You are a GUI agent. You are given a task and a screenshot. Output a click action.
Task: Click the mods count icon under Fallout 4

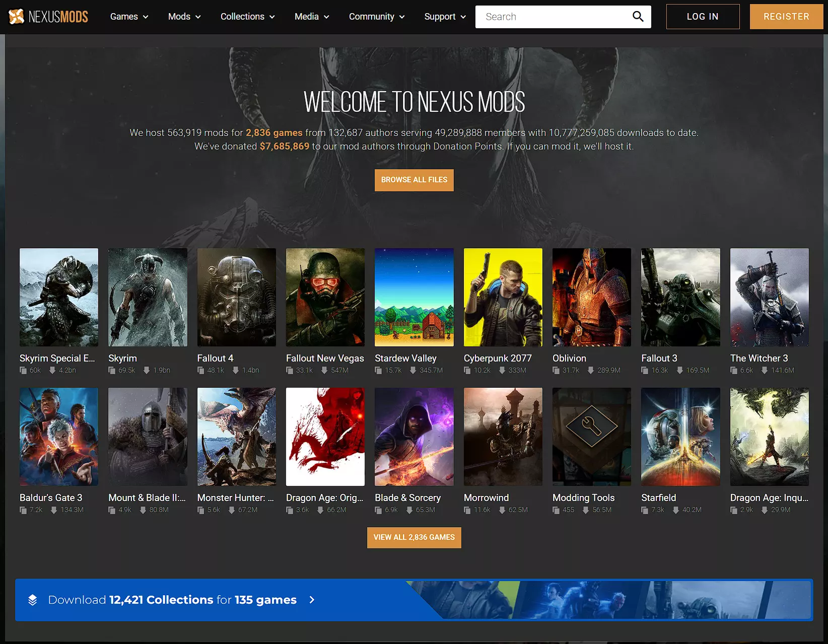click(x=200, y=371)
